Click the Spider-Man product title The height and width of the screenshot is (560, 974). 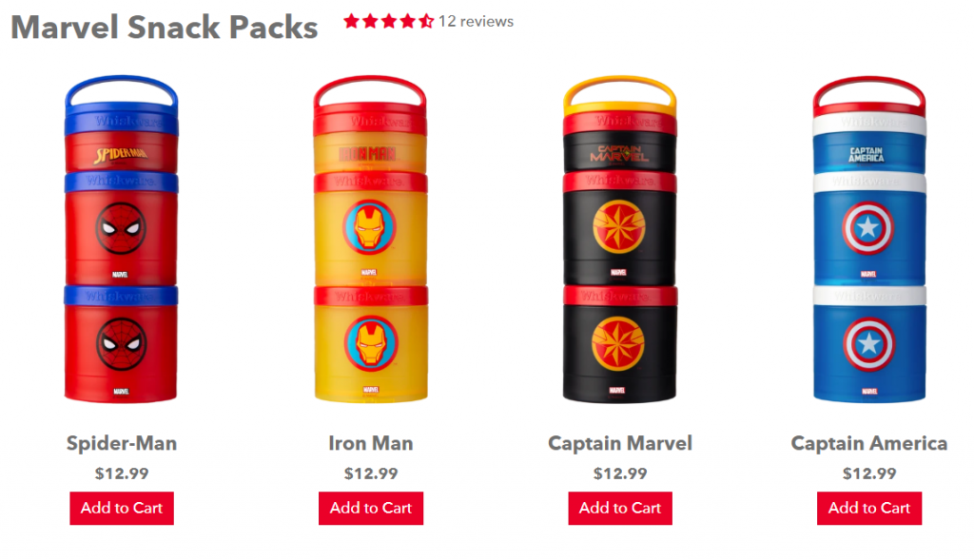click(122, 443)
